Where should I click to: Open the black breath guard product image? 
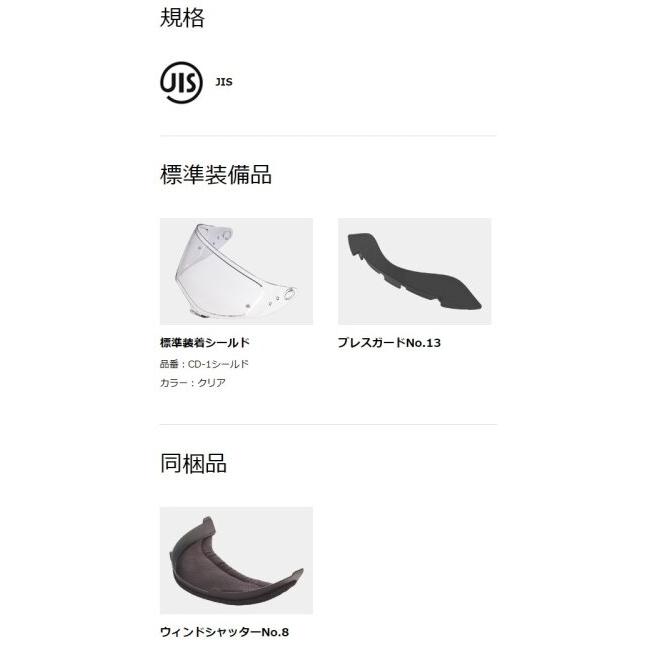pos(415,271)
